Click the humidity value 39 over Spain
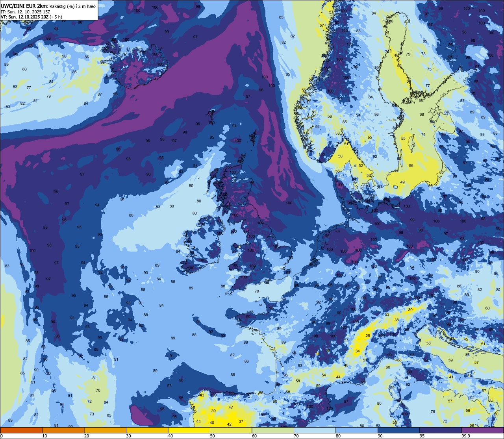Screen dimensions: 504x439 coord(213,411)
